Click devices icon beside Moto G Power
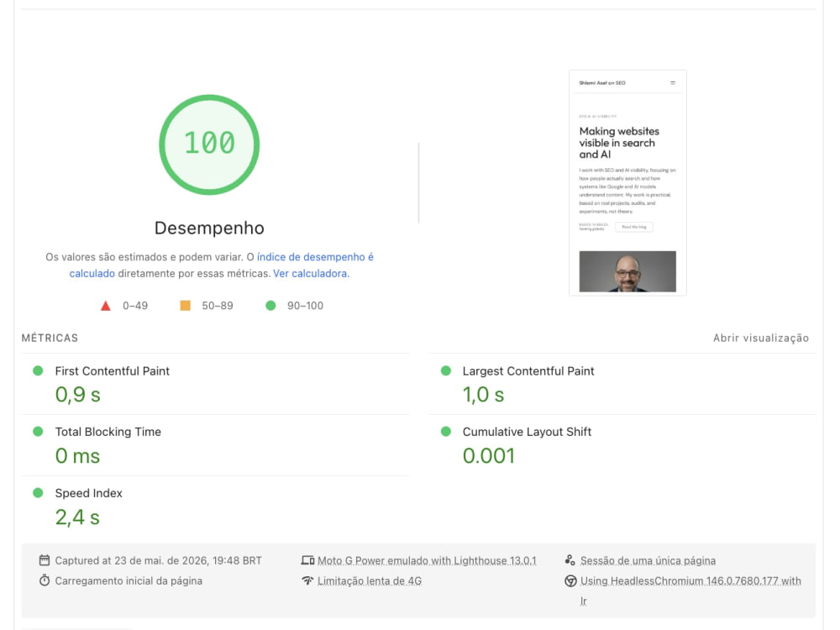840x630 pixels. (307, 560)
